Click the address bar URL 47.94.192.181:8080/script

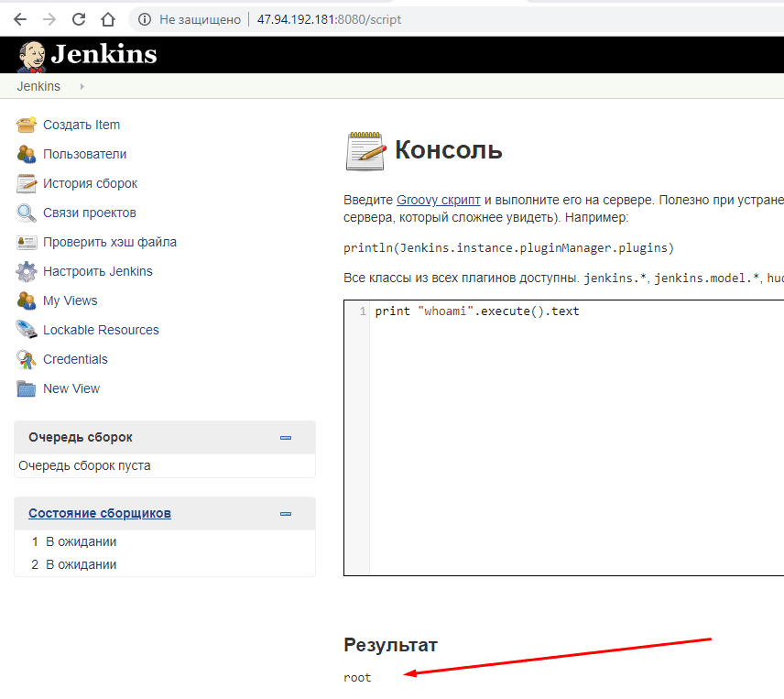click(x=329, y=19)
